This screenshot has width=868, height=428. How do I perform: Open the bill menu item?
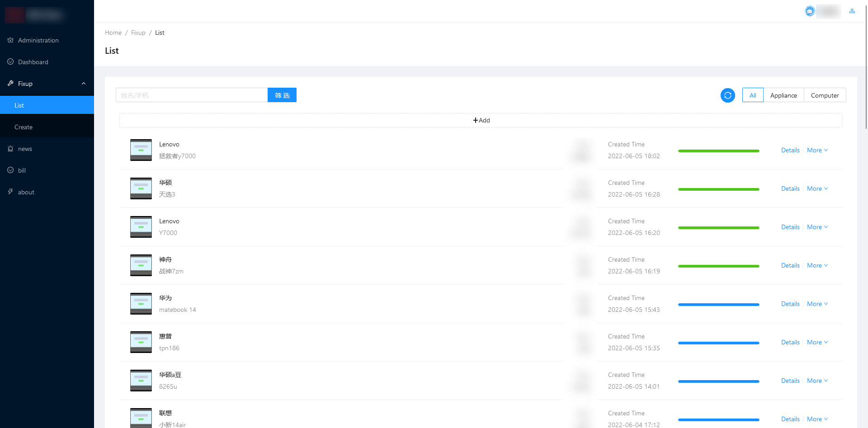coord(47,170)
